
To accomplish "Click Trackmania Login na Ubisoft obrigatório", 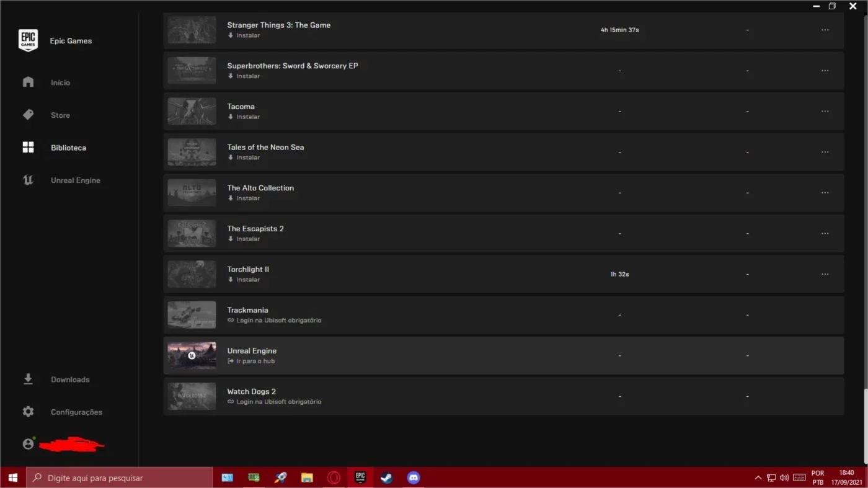I will coord(274,321).
